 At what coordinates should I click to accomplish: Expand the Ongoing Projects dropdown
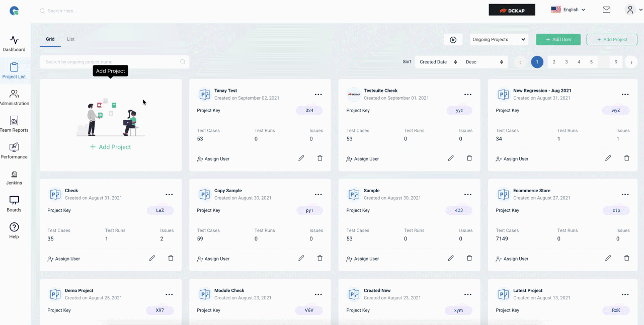pos(499,40)
